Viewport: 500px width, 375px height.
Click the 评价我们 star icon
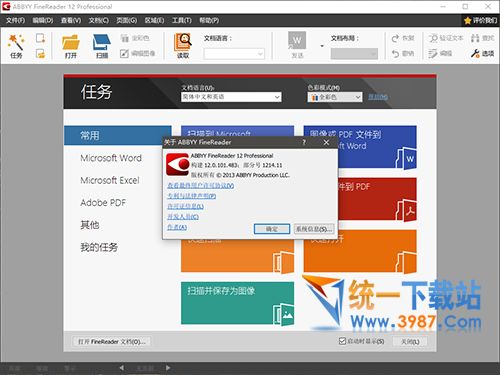click(467, 21)
